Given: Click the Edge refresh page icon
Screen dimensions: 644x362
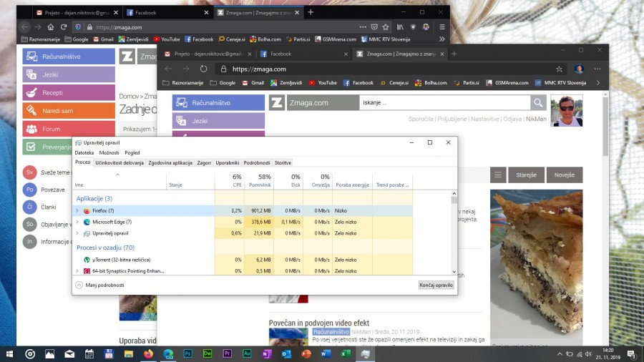Looking at the screenshot, I should tap(204, 69).
